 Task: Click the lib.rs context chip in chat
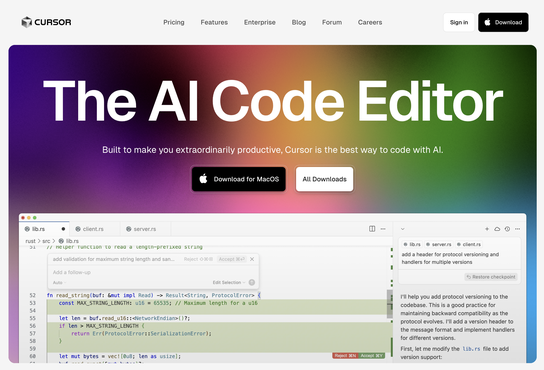[412, 244]
